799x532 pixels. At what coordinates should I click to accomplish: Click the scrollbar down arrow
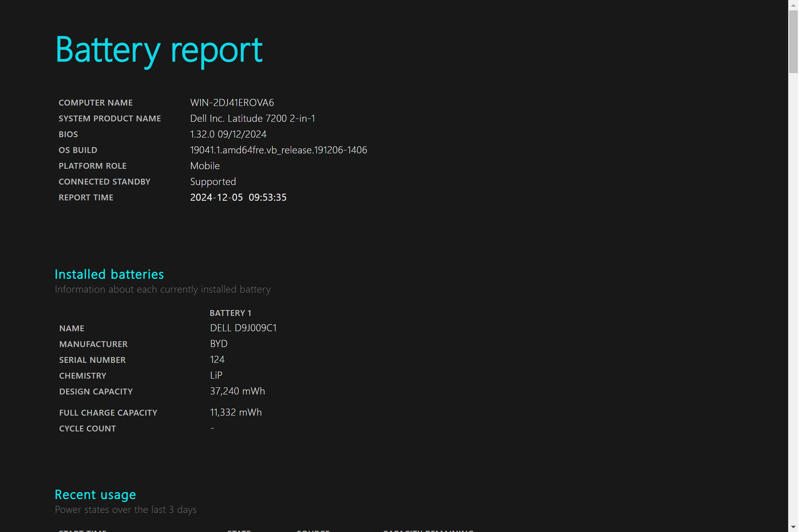pyautogui.click(x=793, y=527)
